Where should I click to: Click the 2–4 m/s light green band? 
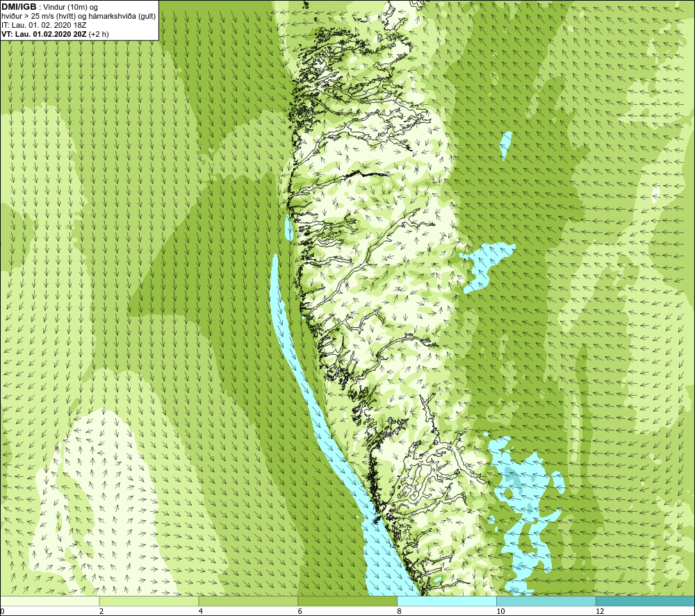(149, 601)
